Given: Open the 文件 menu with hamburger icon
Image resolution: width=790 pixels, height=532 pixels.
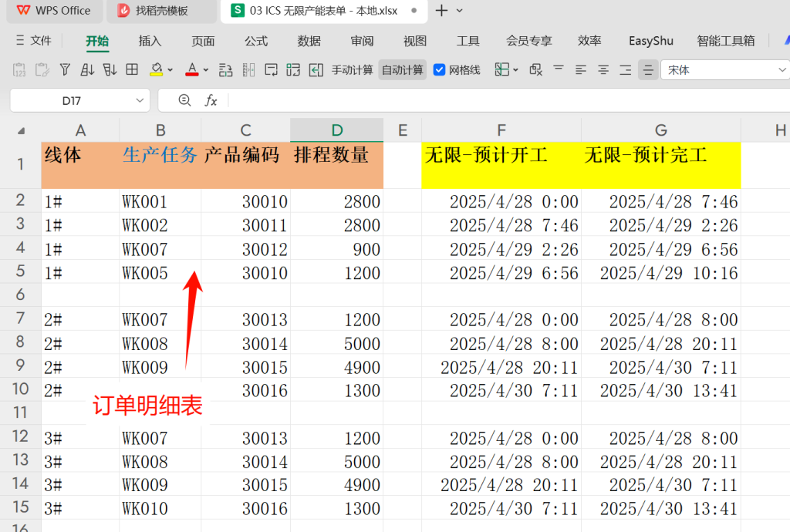Looking at the screenshot, I should click(x=33, y=40).
